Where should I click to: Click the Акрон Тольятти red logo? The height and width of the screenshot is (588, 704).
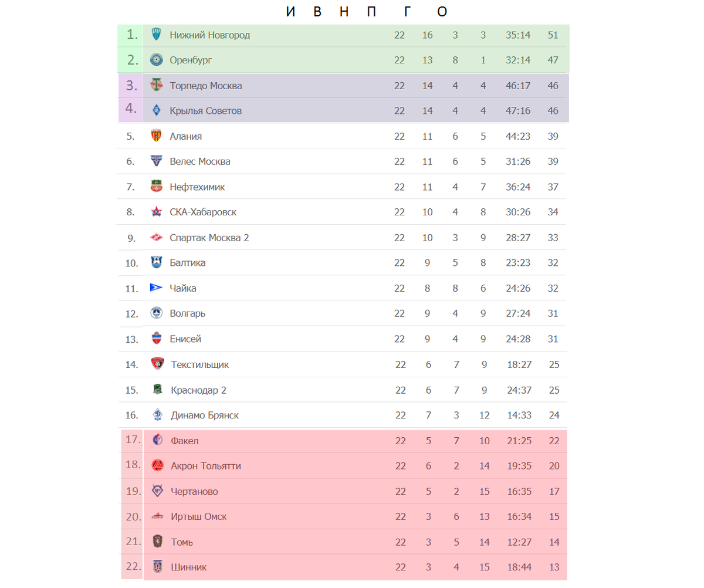coord(157,465)
